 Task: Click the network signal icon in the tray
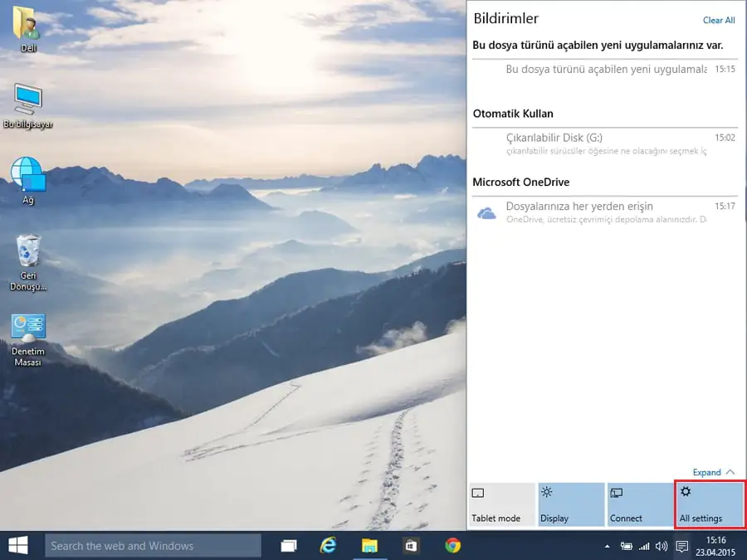tap(645, 547)
